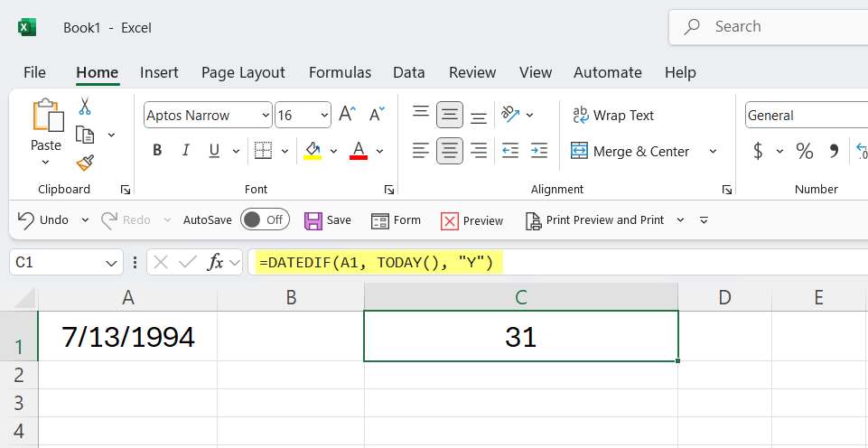The image size is (868, 448).
Task: Select column D header
Action: point(724,297)
